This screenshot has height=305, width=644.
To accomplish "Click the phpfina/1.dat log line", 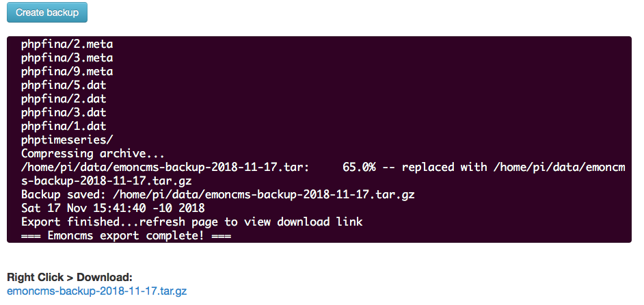I will click(x=64, y=126).
